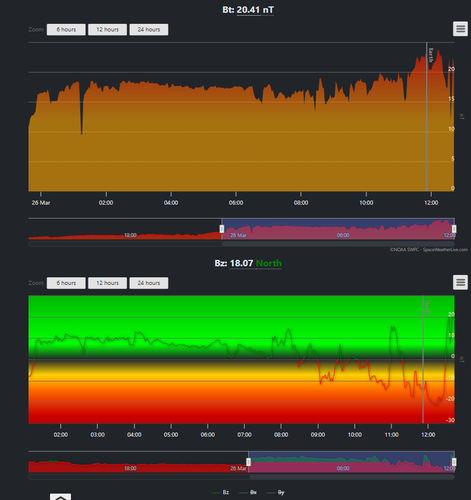Viewport: 471px width, 500px height.
Task: Toggle the Bz series in the legend
Action: coord(221,492)
